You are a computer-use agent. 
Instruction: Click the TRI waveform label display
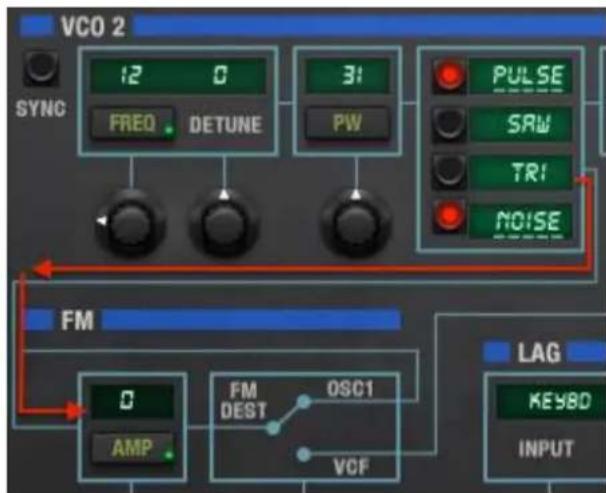click(x=520, y=172)
